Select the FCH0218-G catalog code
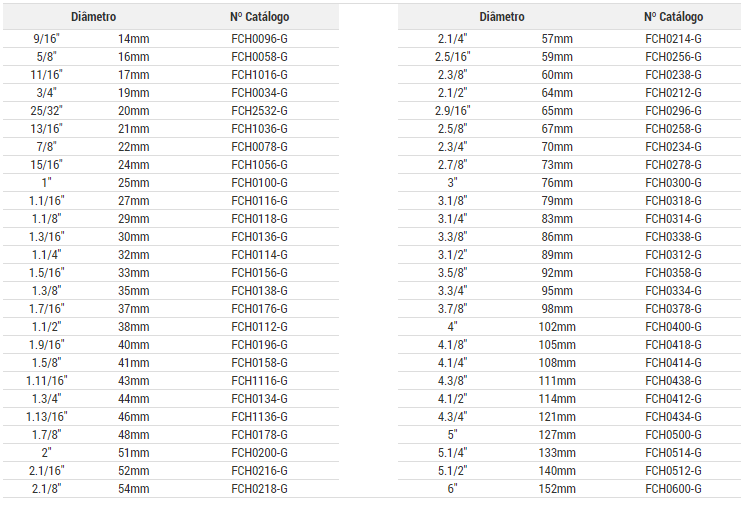The image size is (745, 505). [259, 489]
